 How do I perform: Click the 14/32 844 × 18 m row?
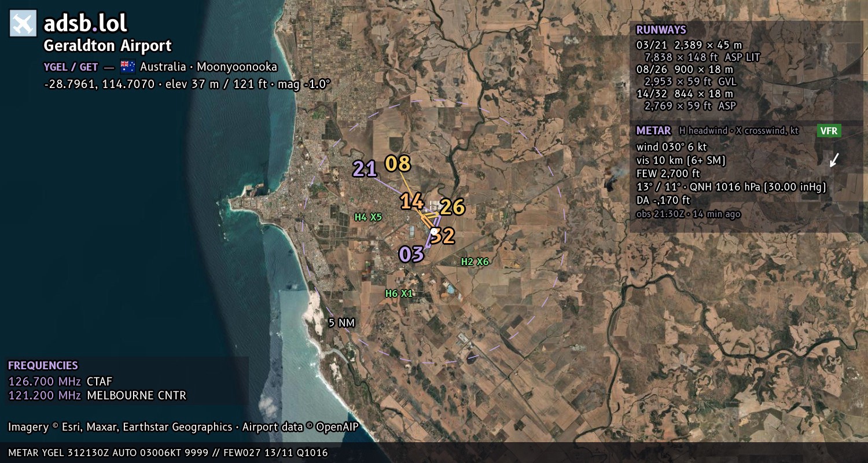[x=685, y=94]
